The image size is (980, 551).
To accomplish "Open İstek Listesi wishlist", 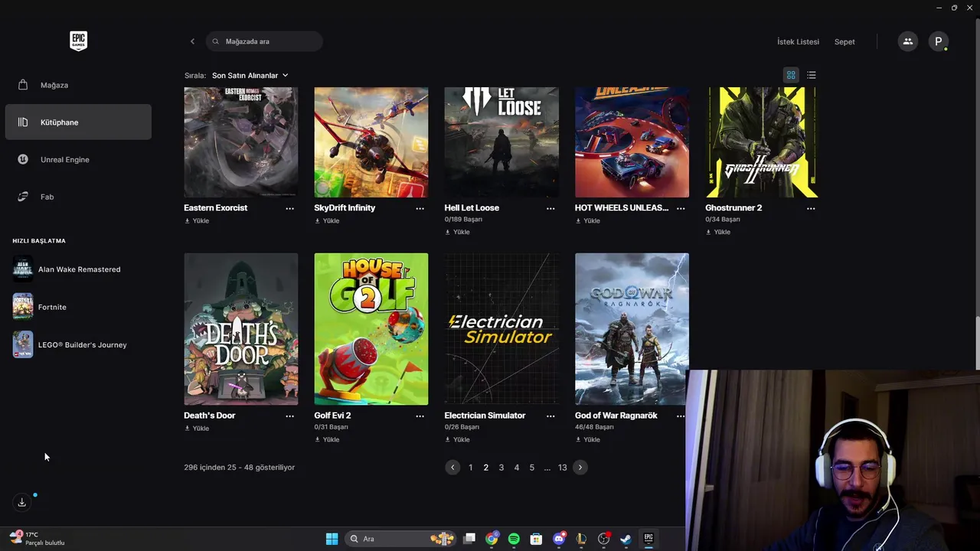I will (798, 42).
